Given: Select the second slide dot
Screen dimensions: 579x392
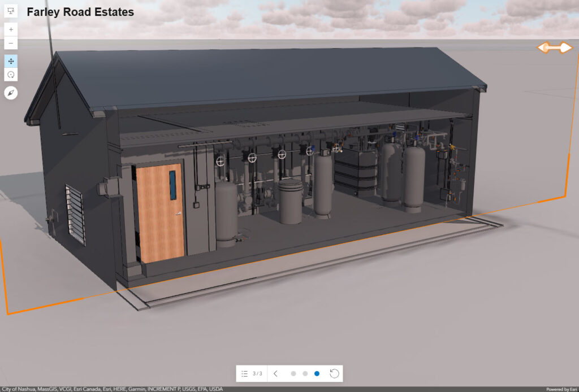Looking at the screenshot, I should point(305,373).
